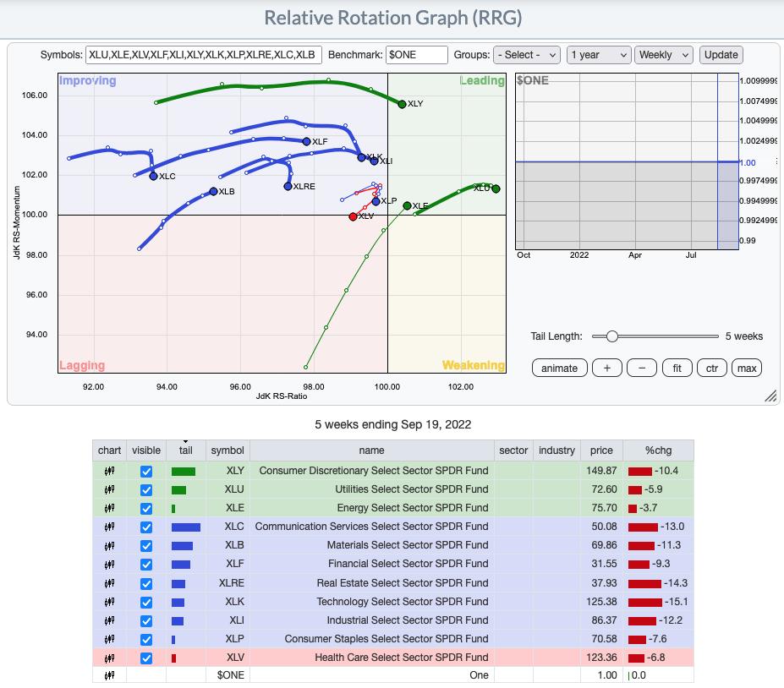This screenshot has height=688, width=784.
Task: Sort table by visible column header
Action: tap(146, 450)
